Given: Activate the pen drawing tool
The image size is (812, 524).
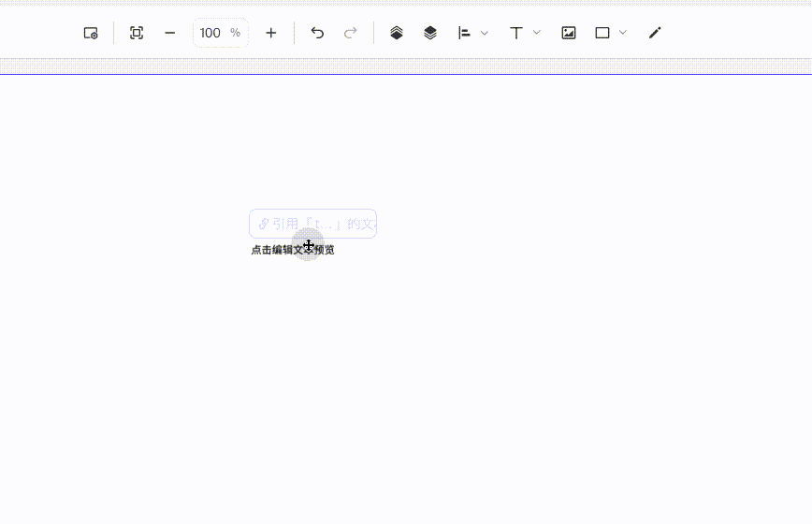Looking at the screenshot, I should [655, 33].
